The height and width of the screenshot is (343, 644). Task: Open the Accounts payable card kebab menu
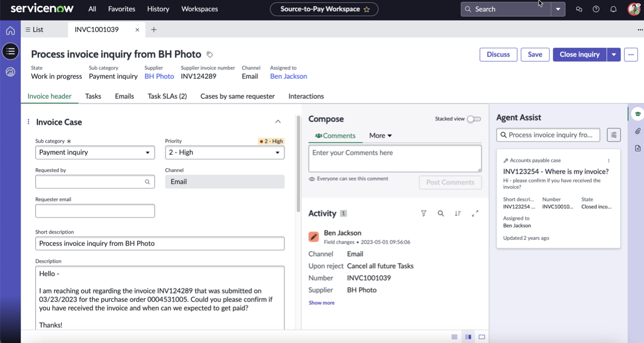[x=609, y=161]
